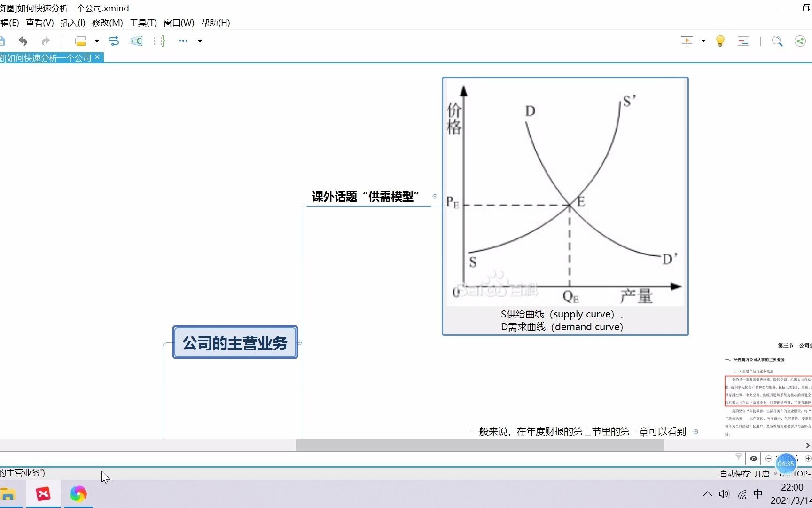Add a boundary with the boundary icon
Viewport: 812px width, 508px height.
point(136,41)
